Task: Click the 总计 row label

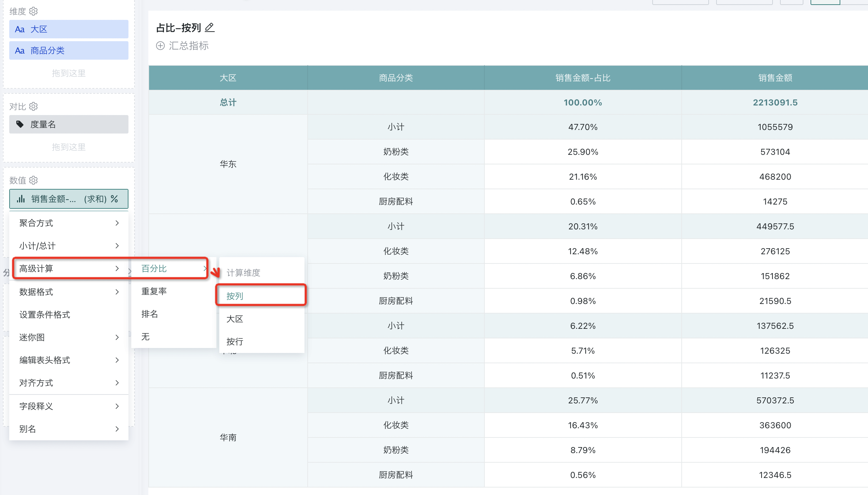Action: [x=228, y=102]
